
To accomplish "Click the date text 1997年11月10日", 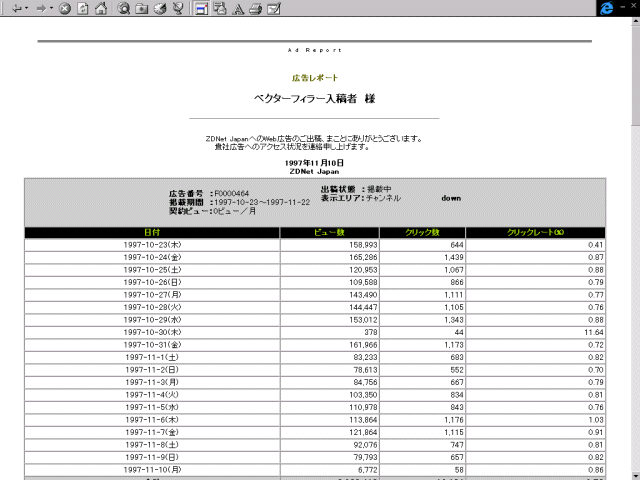I will (x=314, y=163).
